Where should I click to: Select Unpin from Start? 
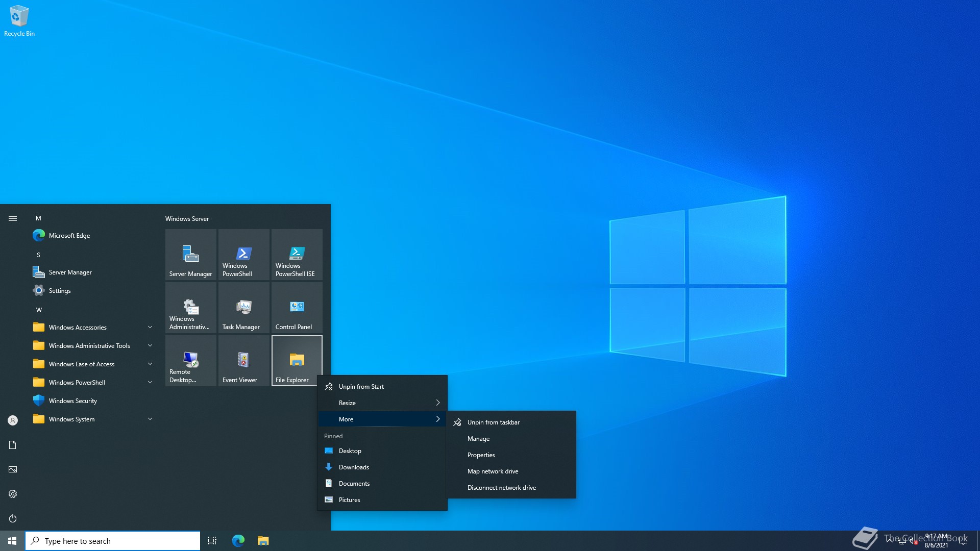coord(361,387)
